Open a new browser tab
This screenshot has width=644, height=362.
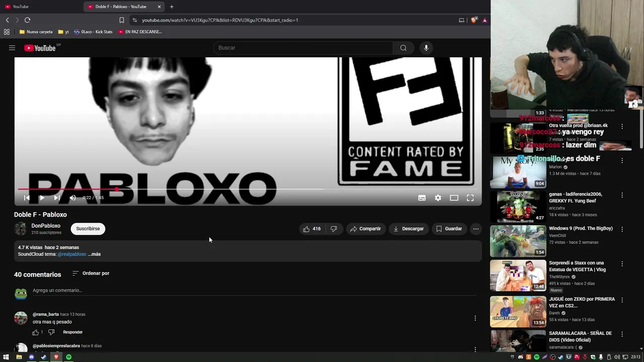172,7
